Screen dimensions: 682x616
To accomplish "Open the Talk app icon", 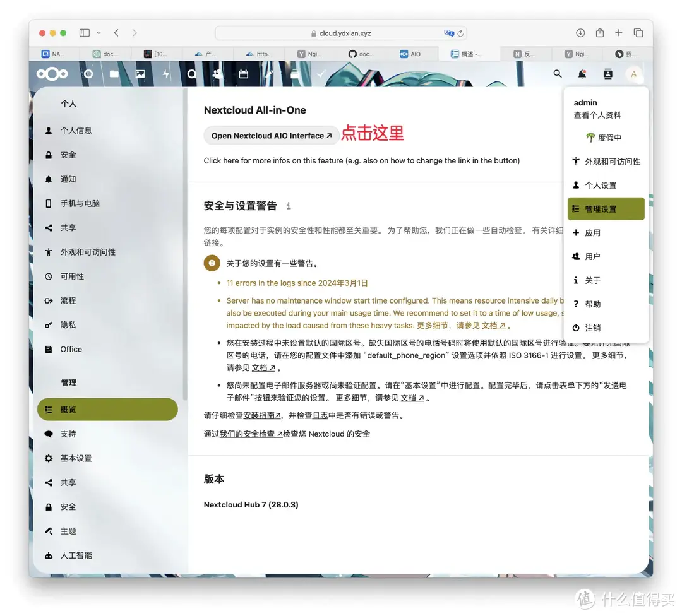I will pos(192,74).
